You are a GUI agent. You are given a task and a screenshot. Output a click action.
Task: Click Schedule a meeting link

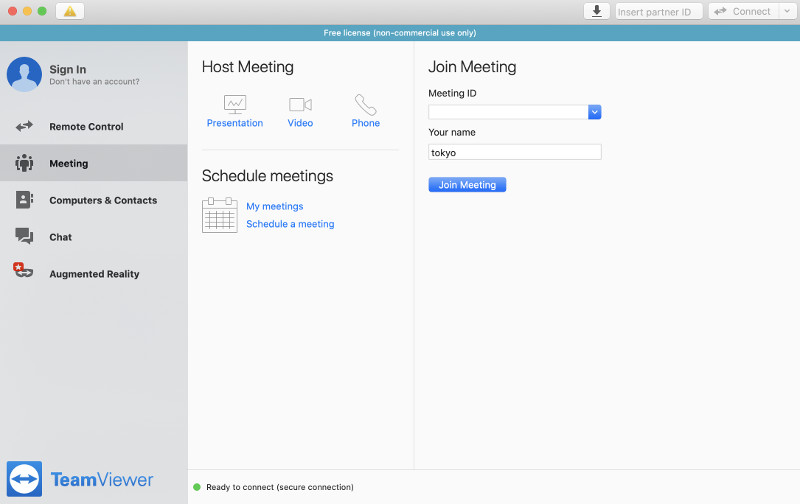(290, 224)
